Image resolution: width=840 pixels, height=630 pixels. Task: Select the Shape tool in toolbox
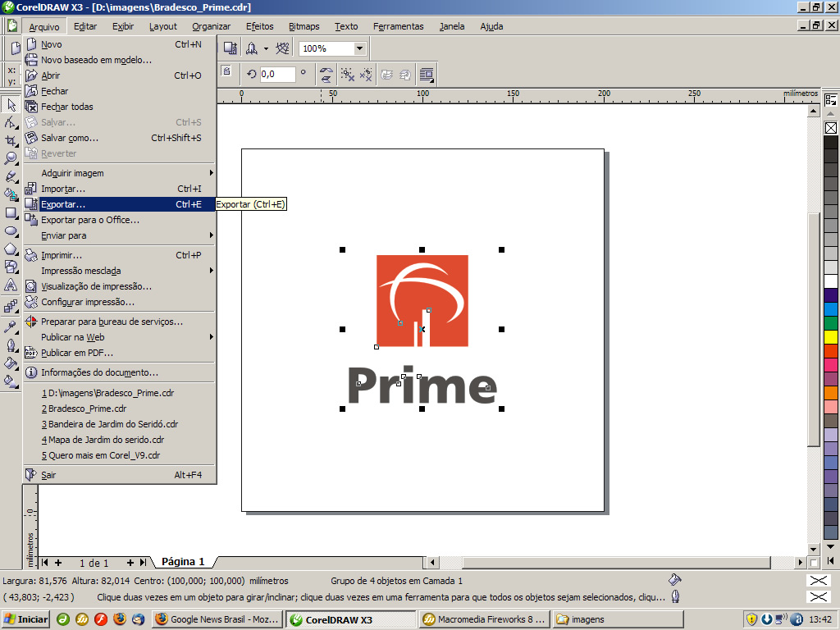pos(11,123)
